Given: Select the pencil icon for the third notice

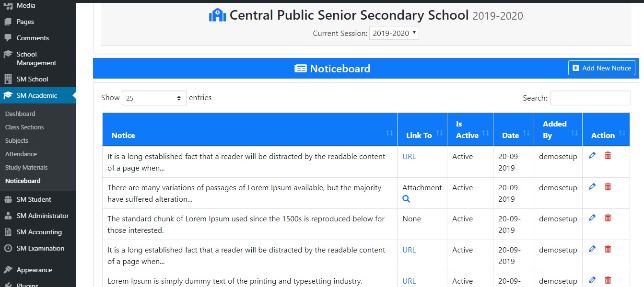Looking at the screenshot, I should point(592,218).
